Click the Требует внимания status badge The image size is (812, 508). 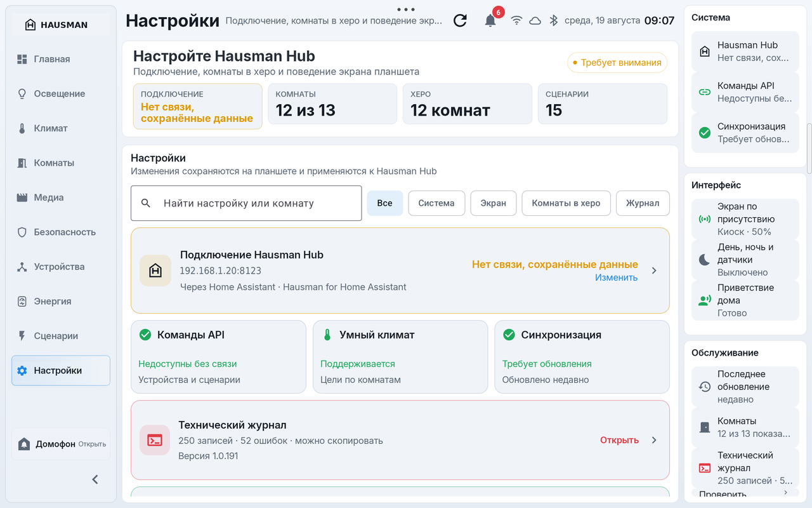[x=617, y=63]
